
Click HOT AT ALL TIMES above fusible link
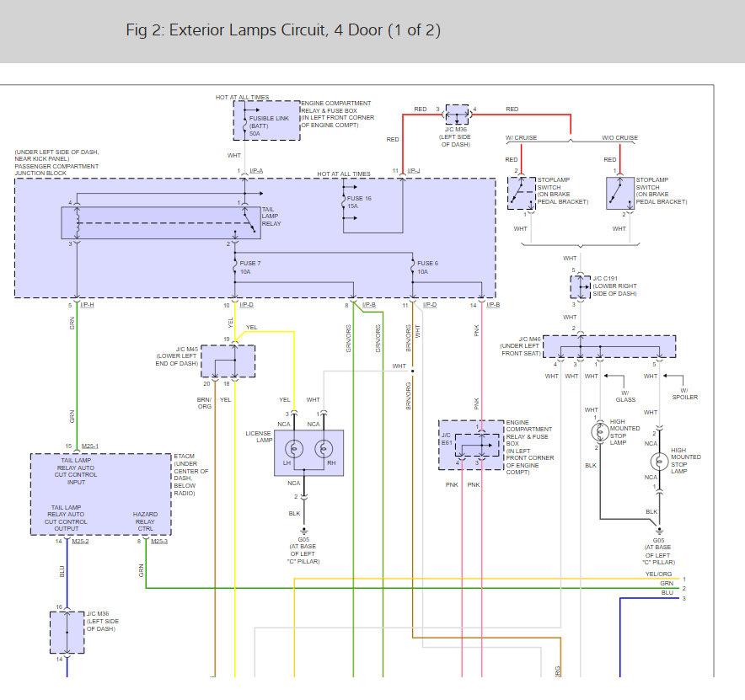coord(242,98)
